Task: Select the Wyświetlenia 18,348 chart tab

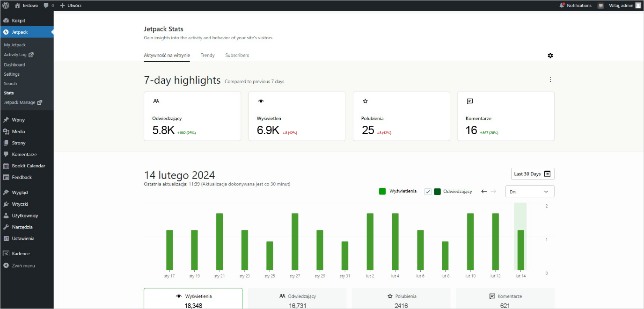Action: (193, 299)
